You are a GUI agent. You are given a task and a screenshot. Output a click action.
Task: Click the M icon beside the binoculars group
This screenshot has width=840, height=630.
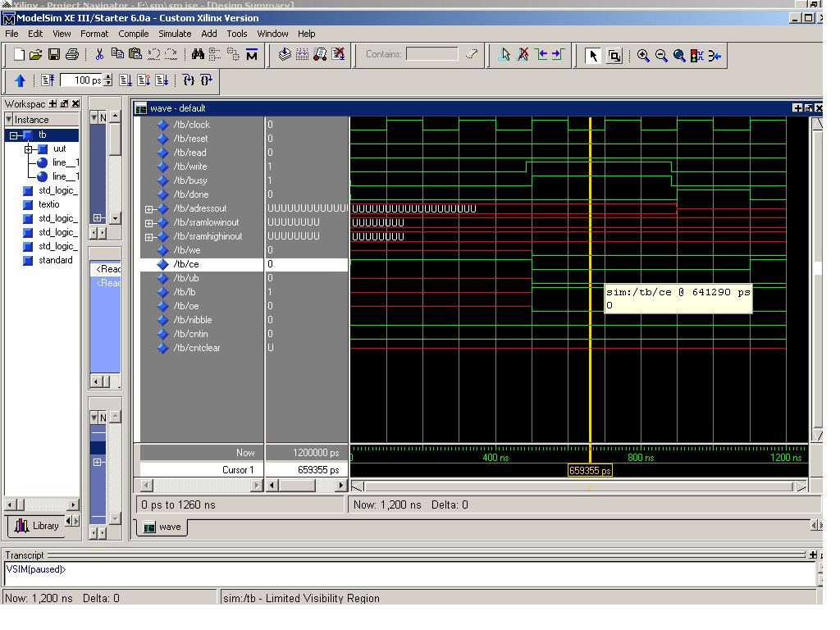click(252, 55)
